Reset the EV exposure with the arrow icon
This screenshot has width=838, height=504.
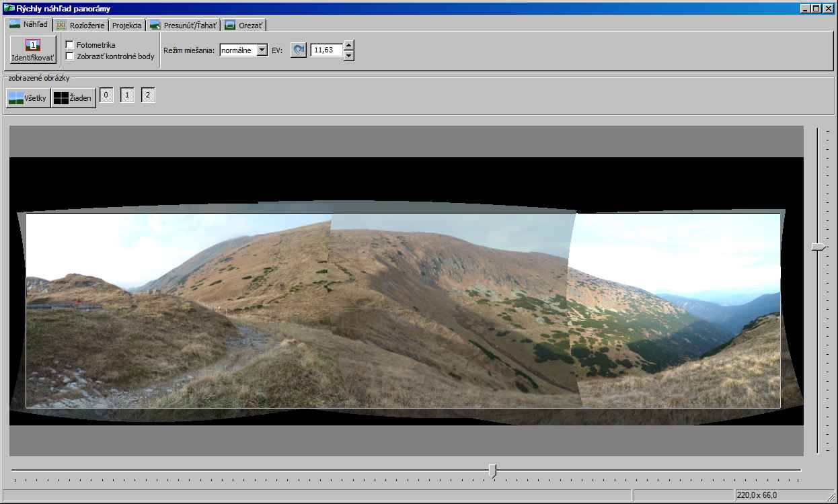click(x=299, y=50)
